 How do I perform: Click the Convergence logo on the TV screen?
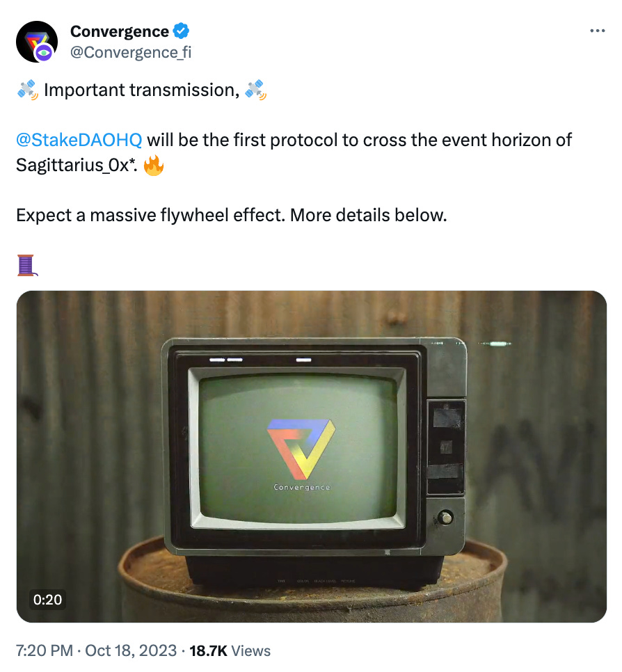click(301, 449)
